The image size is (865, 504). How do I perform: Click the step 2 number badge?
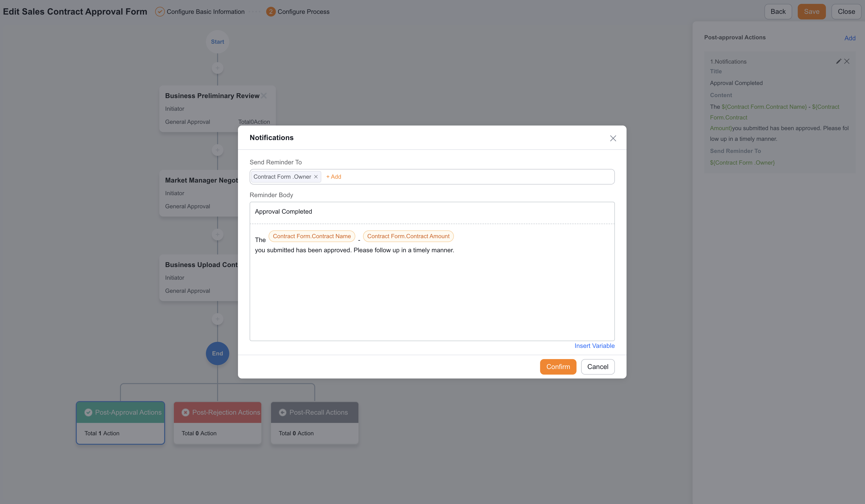coord(271,12)
